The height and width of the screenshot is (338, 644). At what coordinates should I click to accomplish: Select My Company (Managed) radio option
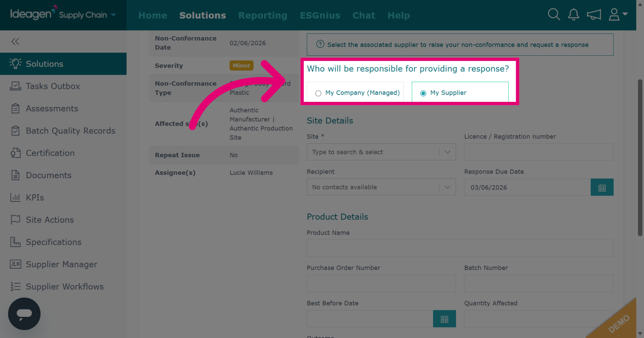click(x=318, y=93)
